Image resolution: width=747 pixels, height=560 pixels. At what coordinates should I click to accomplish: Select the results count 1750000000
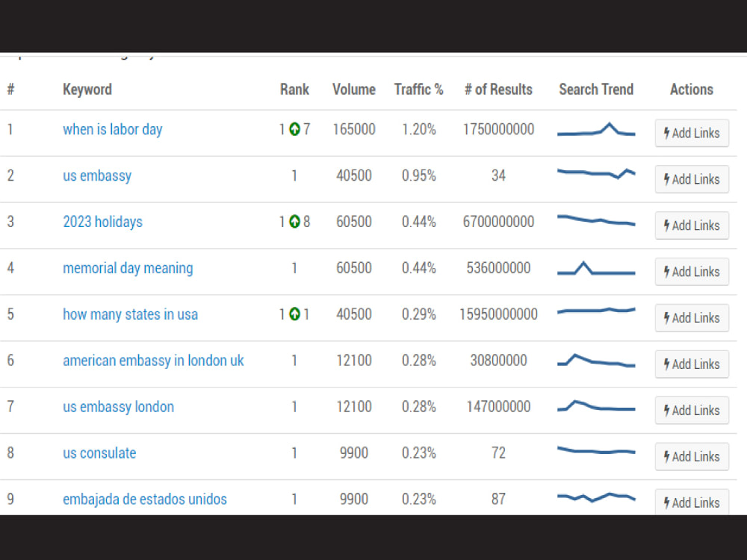pyautogui.click(x=498, y=129)
